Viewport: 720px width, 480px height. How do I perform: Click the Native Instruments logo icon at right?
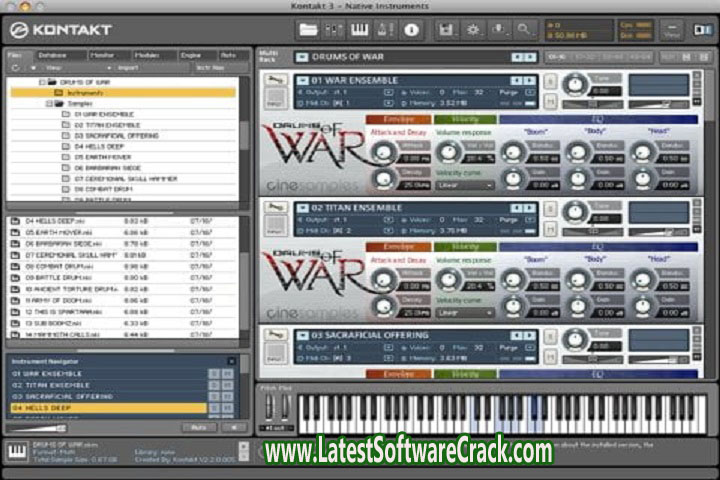[702, 30]
